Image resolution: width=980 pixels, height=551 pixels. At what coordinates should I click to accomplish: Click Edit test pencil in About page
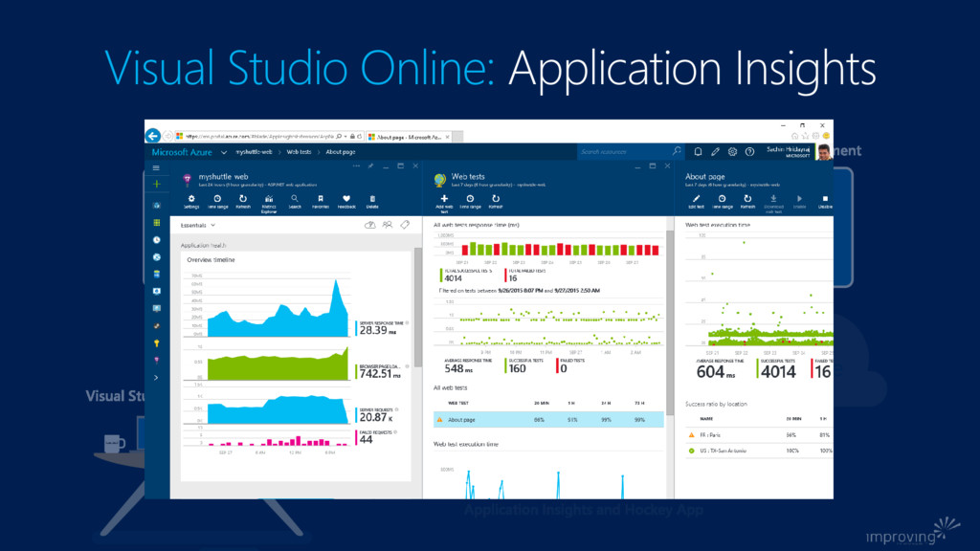coord(696,200)
